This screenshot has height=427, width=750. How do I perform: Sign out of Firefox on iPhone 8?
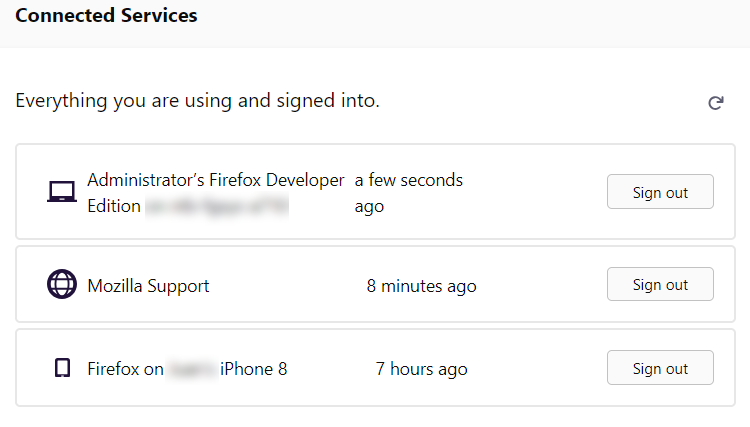(660, 368)
